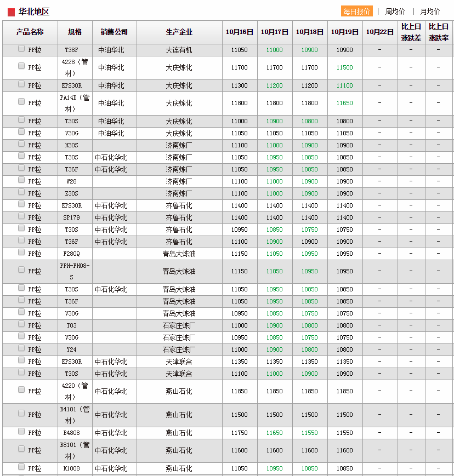The height and width of the screenshot is (476, 454).
Task: Select the V30G 石家庄炼厂 row checkbox
Action: pyautogui.click(x=21, y=336)
